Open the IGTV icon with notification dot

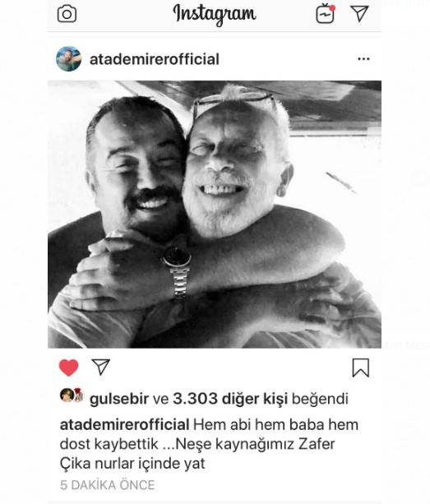pyautogui.click(x=326, y=14)
